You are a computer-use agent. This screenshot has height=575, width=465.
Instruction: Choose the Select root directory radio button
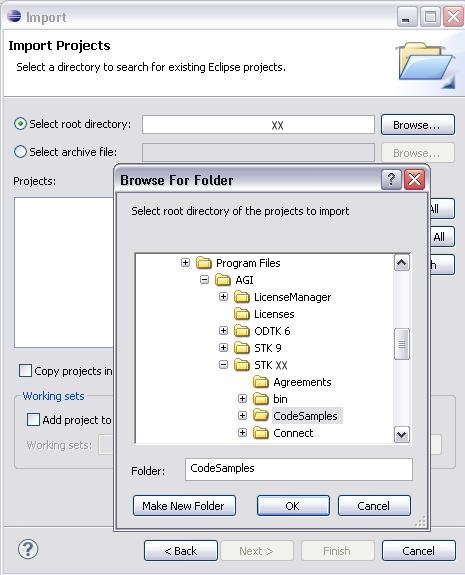(x=20, y=124)
